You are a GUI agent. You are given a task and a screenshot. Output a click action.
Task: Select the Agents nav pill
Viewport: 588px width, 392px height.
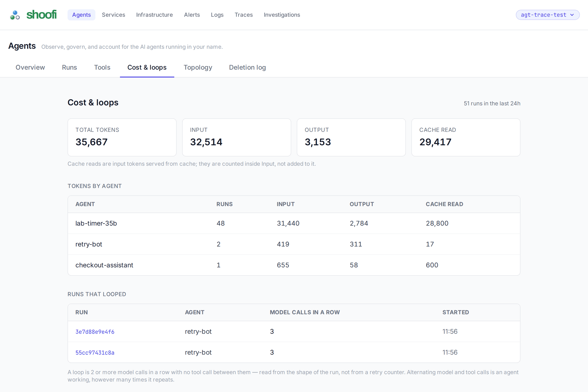point(81,15)
